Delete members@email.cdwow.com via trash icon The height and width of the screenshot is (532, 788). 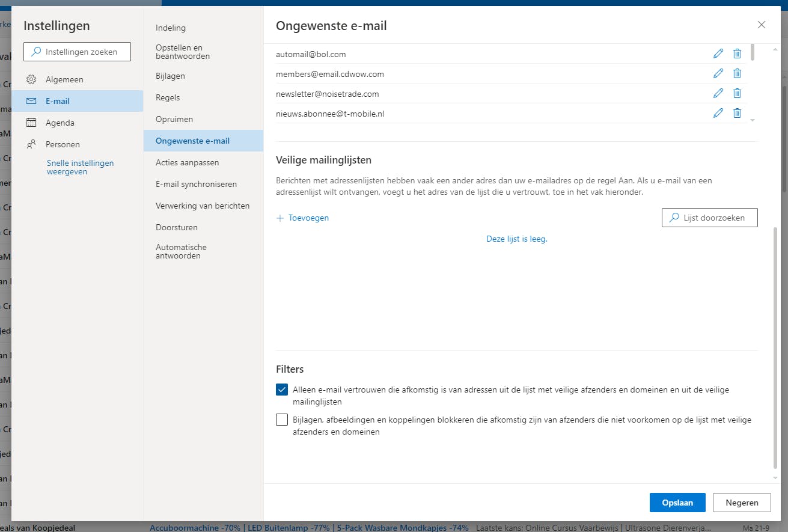(738, 73)
